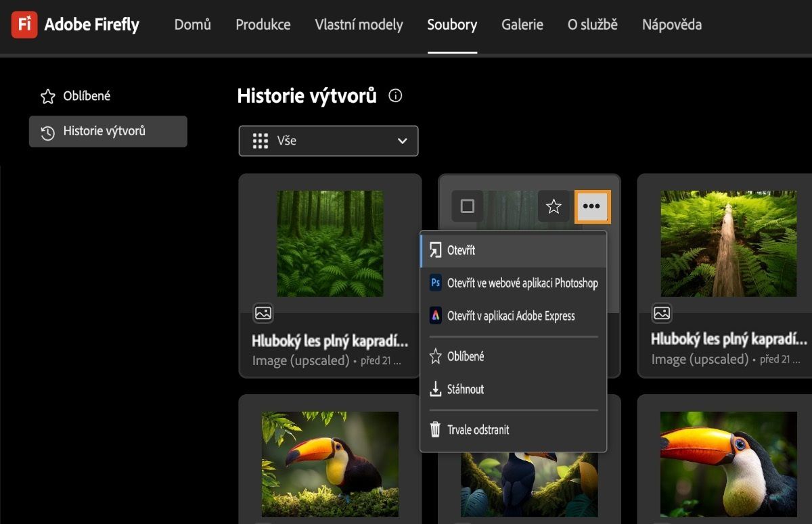Click the download icon for Stáhnout
The image size is (812, 524).
point(436,389)
